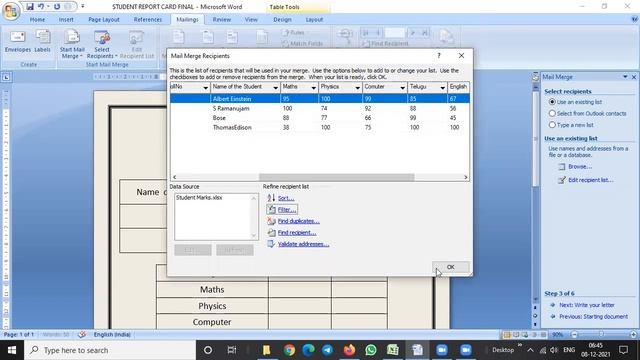This screenshot has width=640, height=360.
Task: Click the Sort... link
Action: 286,198
